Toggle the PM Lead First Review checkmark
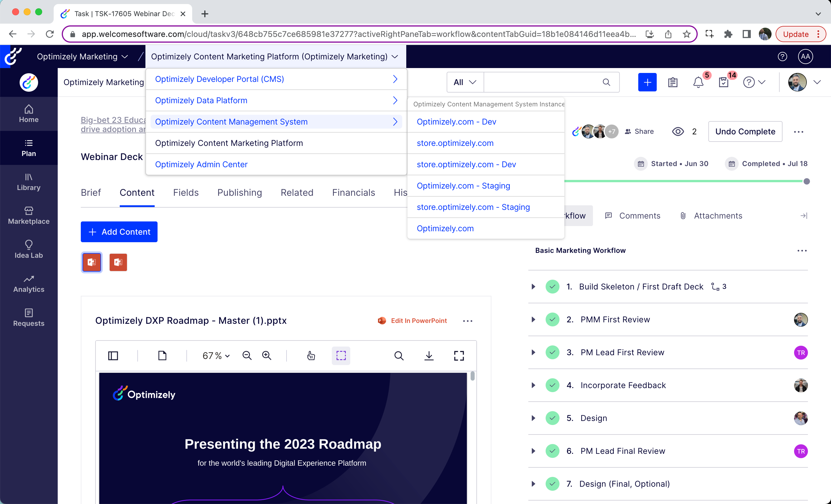831x504 pixels. pos(552,352)
